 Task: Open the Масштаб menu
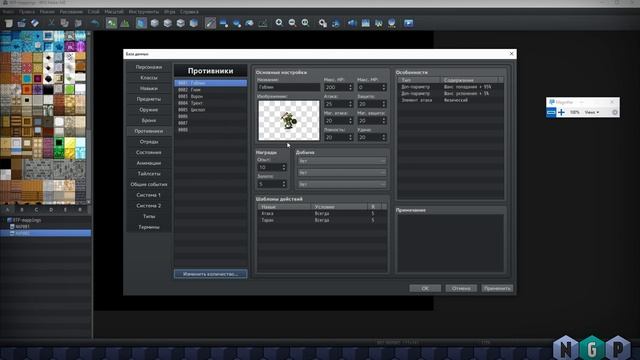(114, 12)
